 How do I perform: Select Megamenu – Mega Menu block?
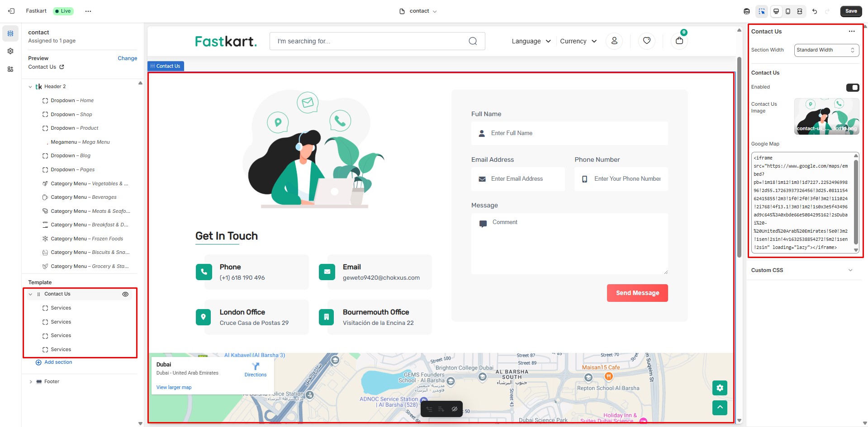pyautogui.click(x=80, y=142)
